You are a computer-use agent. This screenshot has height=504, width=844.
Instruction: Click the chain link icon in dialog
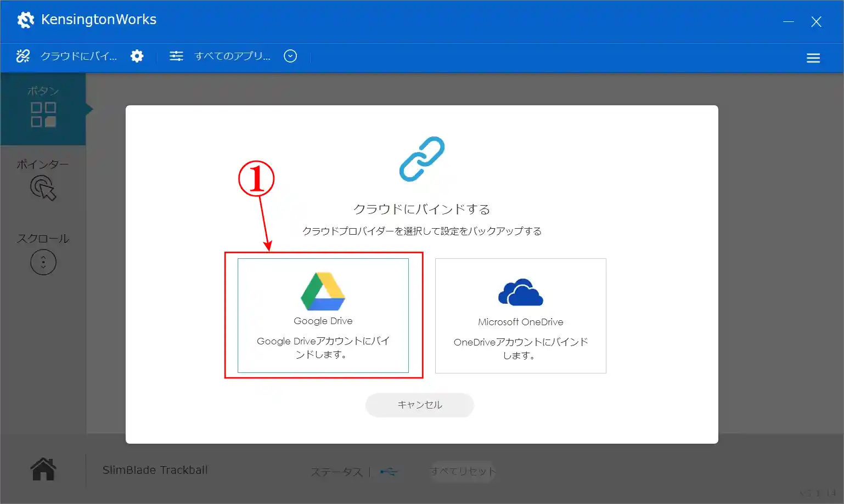tap(422, 159)
